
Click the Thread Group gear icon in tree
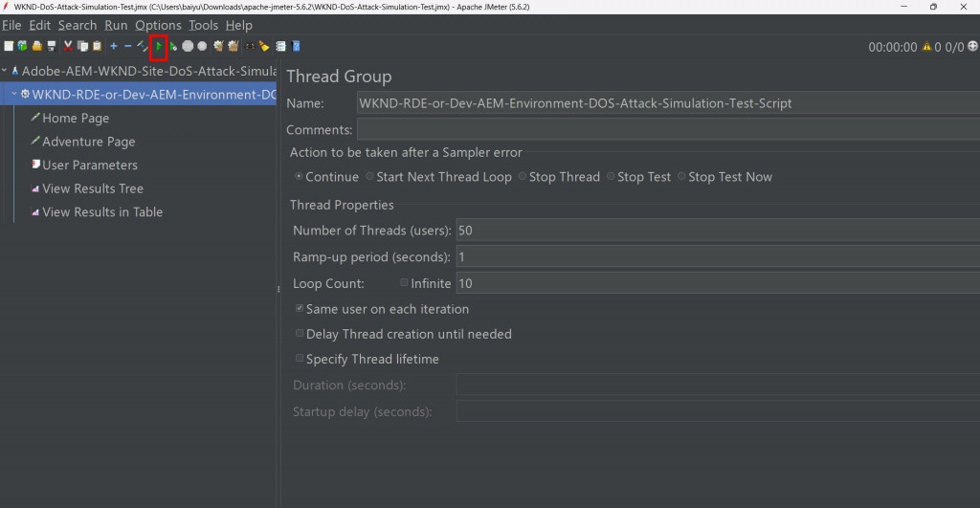(x=25, y=94)
